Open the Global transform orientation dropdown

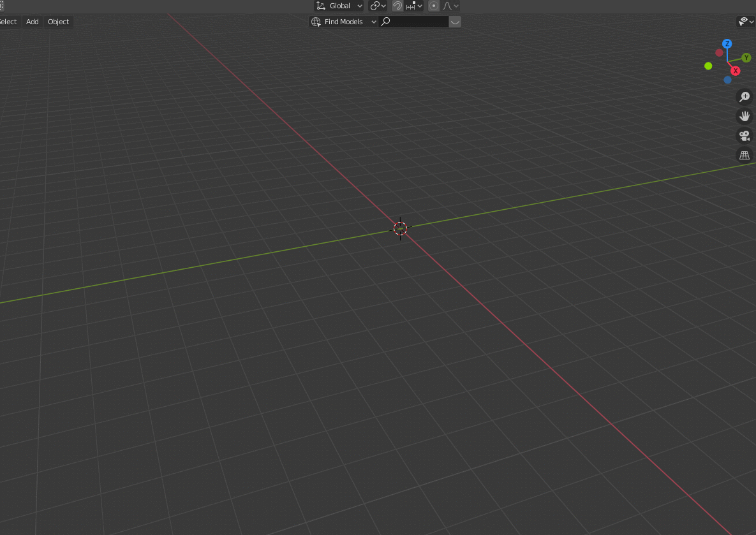pos(339,6)
